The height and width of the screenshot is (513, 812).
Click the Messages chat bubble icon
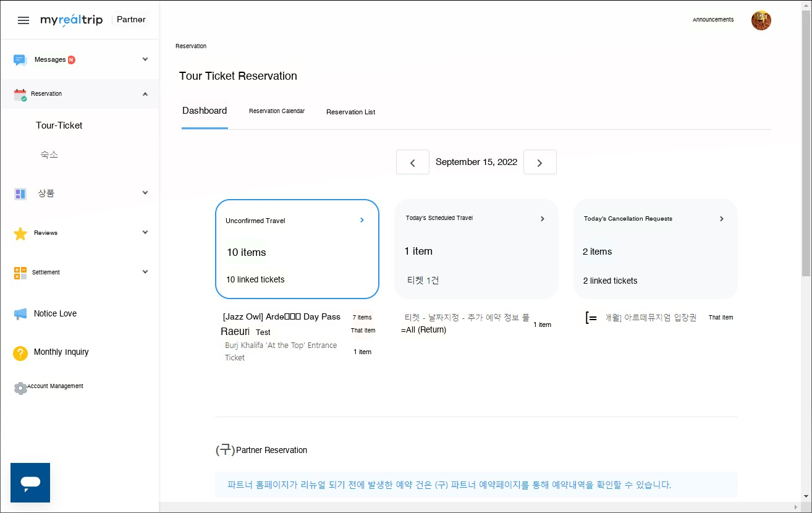20,60
